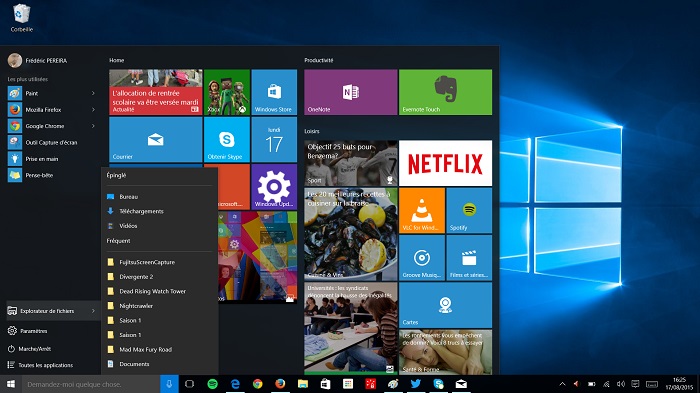Viewport: 700px width, 393px height.
Task: Open File Explorer from the taskbar
Action: point(303,384)
